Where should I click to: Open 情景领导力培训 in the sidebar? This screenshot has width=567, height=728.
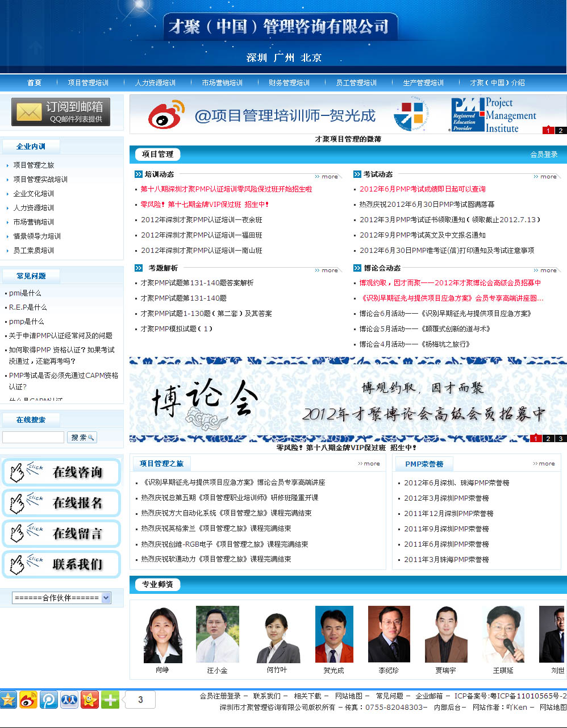(37, 236)
